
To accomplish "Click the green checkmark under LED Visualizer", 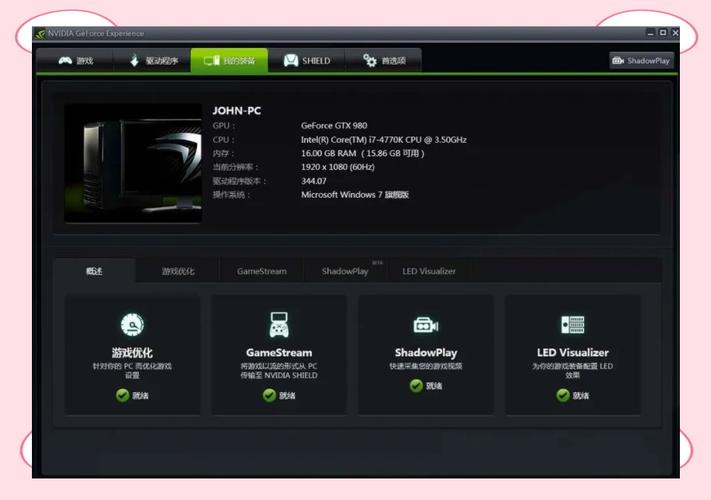I will (x=563, y=395).
